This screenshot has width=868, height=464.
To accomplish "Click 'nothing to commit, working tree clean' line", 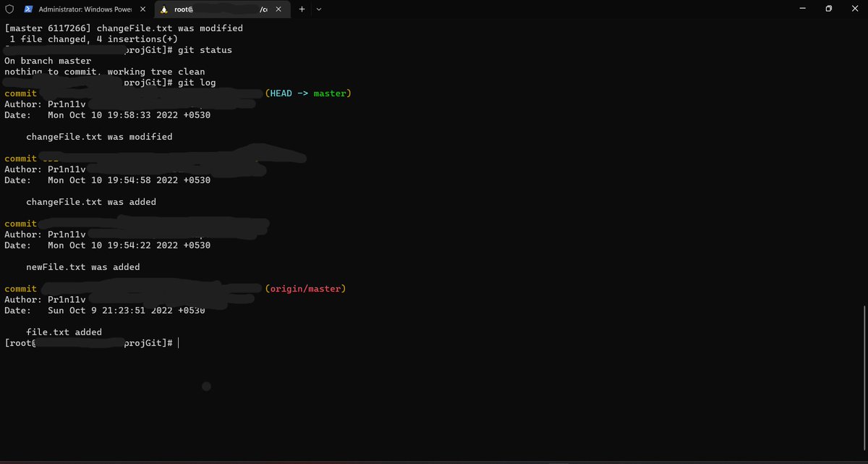I will (105, 72).
